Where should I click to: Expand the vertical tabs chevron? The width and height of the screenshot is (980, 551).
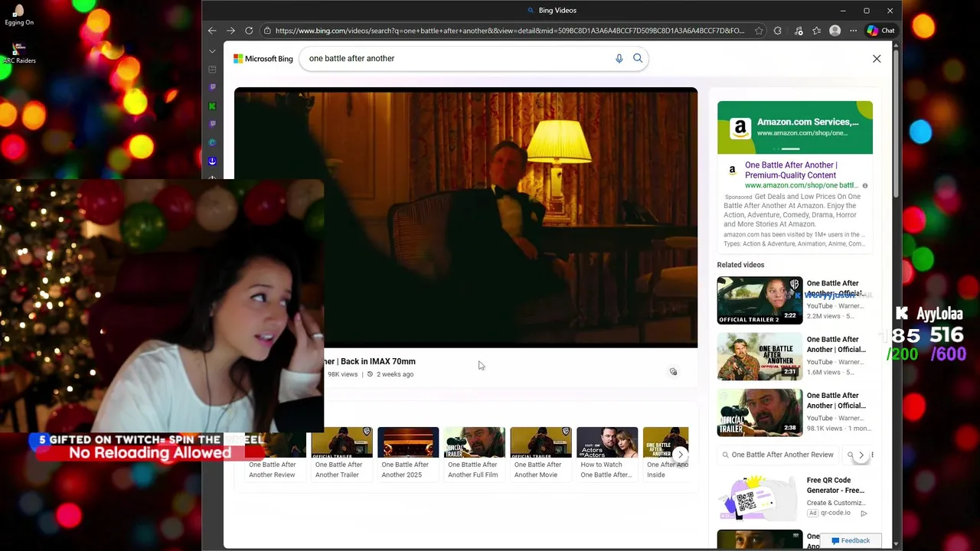tap(212, 51)
